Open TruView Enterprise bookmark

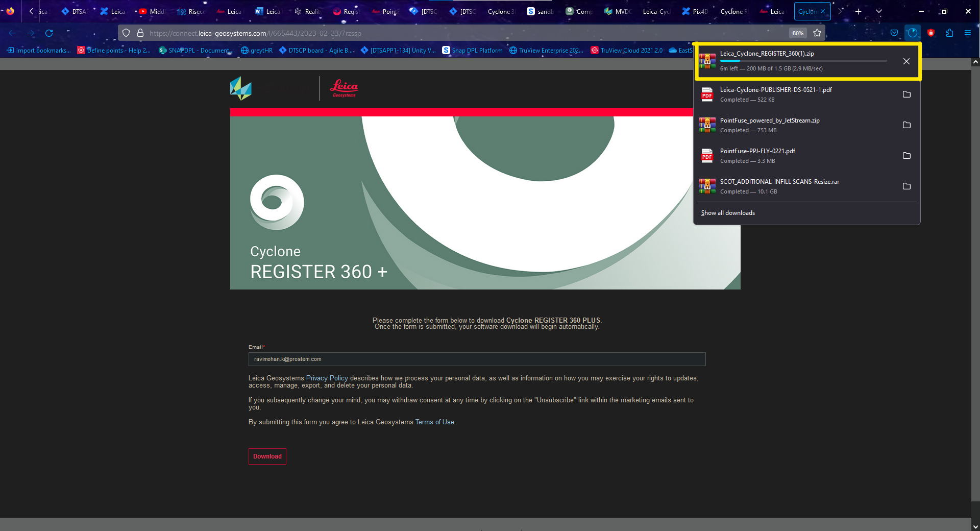(x=546, y=50)
